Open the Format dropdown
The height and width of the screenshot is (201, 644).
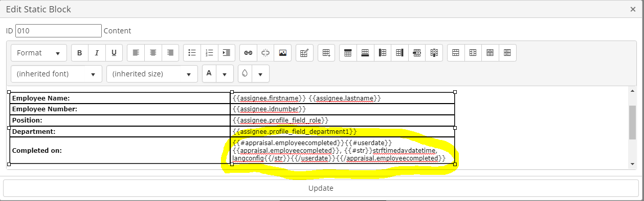pyautogui.click(x=39, y=53)
